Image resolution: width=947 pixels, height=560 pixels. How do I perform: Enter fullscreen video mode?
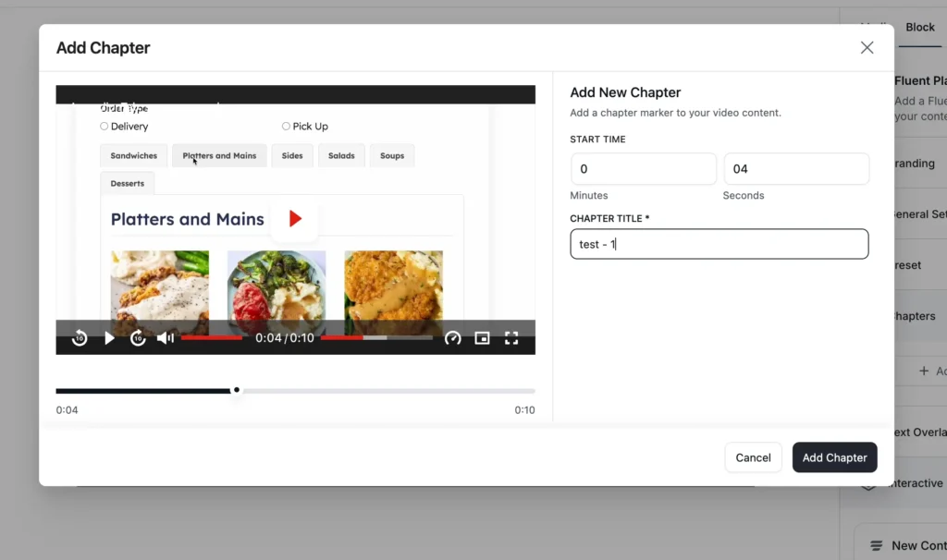pos(511,338)
